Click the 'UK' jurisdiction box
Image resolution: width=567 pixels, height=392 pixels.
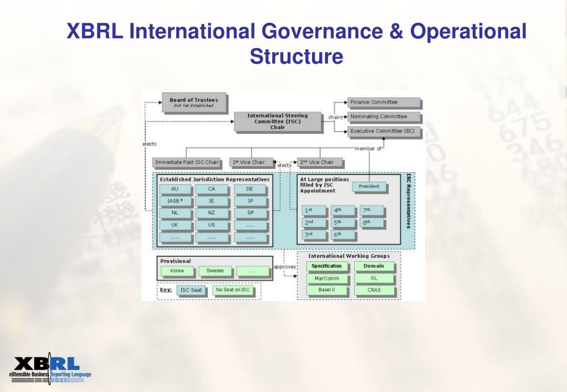point(175,225)
